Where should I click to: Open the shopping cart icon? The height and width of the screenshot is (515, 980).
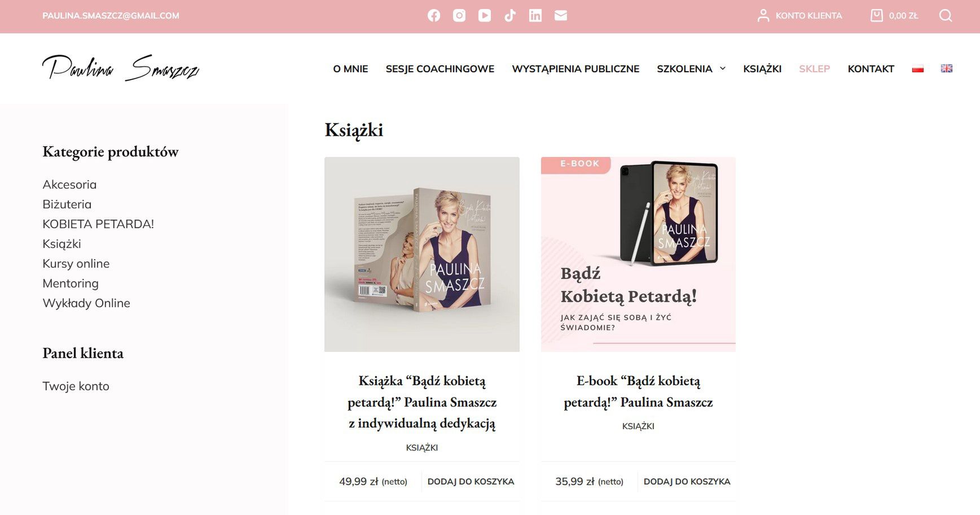(876, 16)
